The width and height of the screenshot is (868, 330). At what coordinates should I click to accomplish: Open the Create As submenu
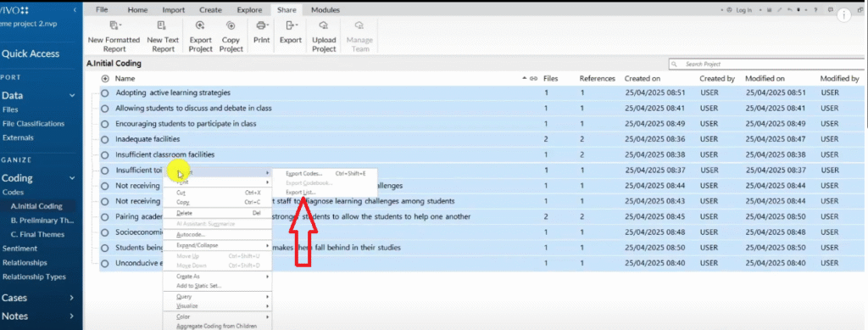pos(217,277)
